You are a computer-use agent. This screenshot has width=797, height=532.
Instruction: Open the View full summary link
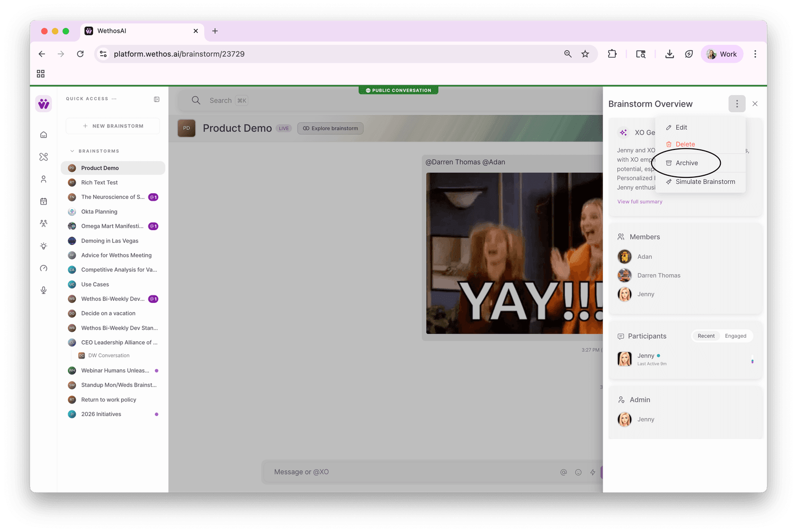(x=640, y=202)
